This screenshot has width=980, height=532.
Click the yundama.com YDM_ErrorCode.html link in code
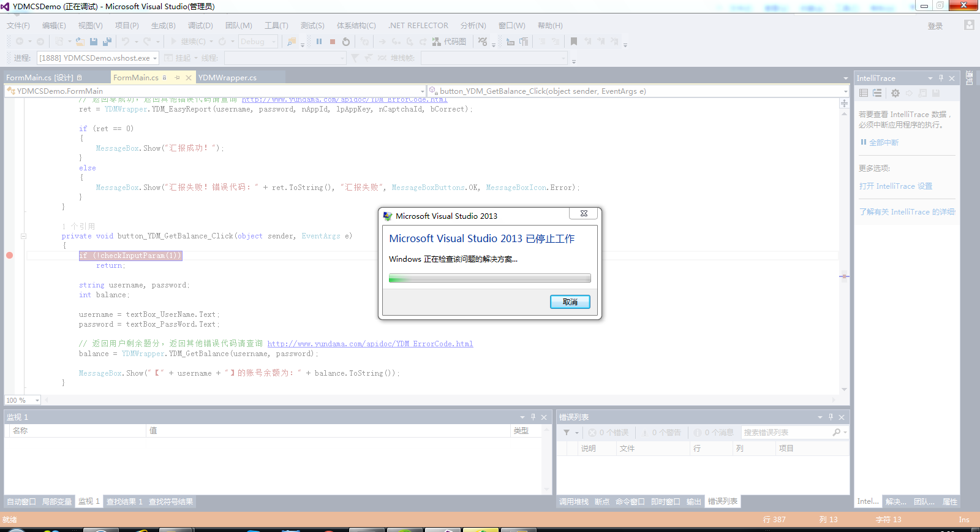click(x=370, y=344)
